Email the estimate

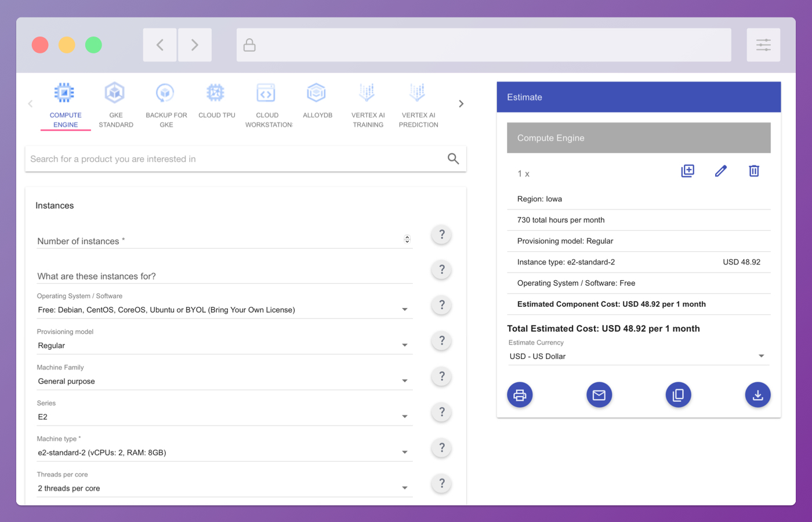pyautogui.click(x=599, y=395)
